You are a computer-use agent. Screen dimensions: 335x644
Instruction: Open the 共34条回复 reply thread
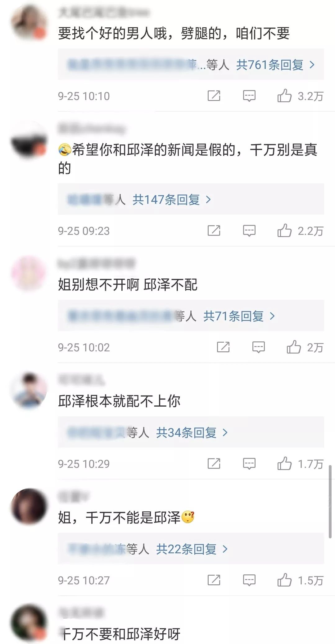pos(192,432)
